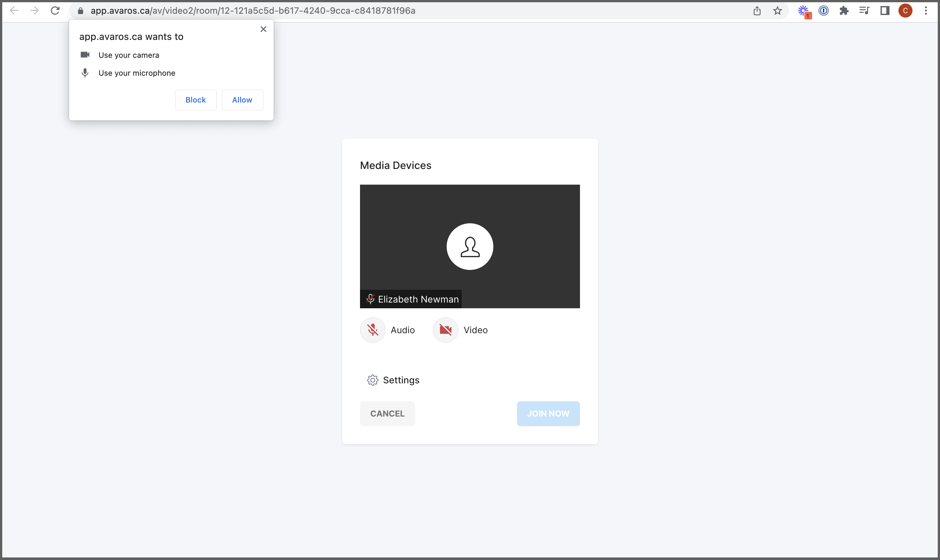Unmute audio with the red microphone toggle
This screenshot has height=560, width=940.
click(373, 329)
